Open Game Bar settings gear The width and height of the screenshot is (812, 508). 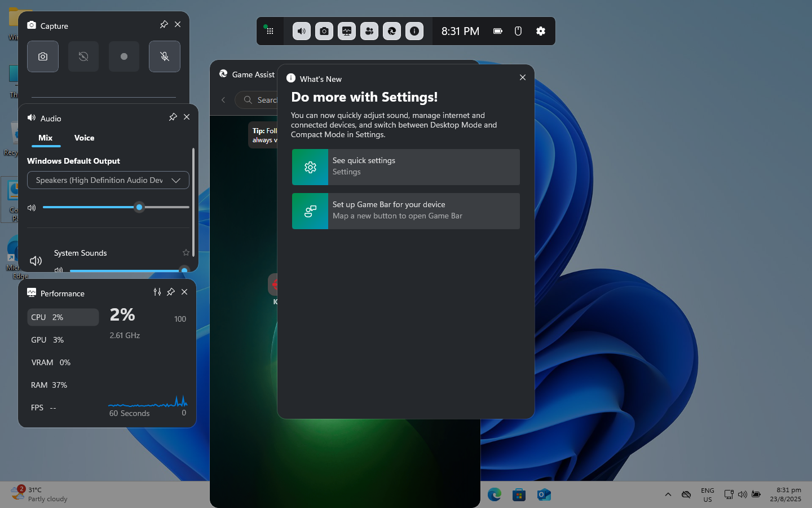[x=541, y=31]
